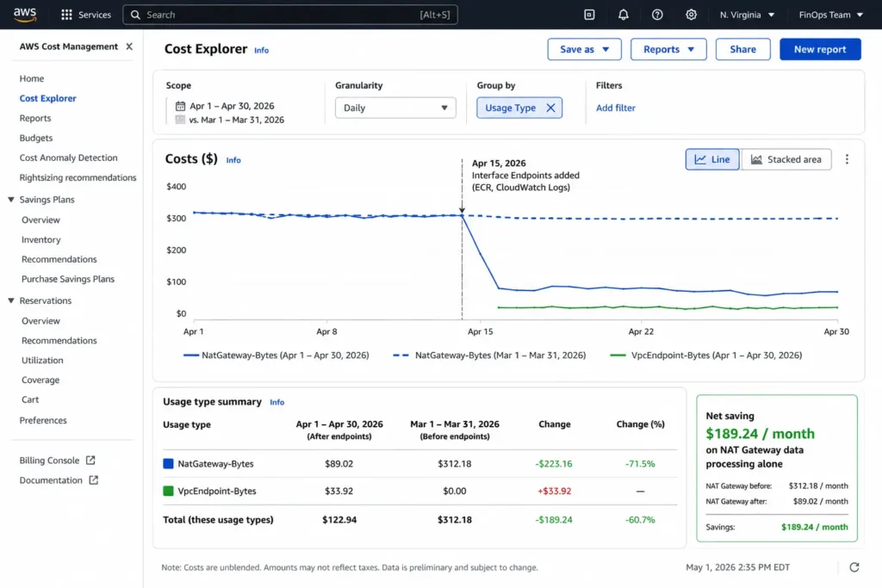Viewport: 882px width, 588px height.
Task: Click the New report button
Action: 820,49
